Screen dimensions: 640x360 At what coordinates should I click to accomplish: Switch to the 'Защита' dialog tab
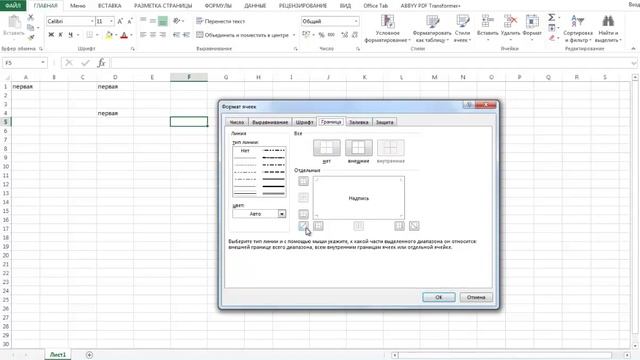click(384, 122)
